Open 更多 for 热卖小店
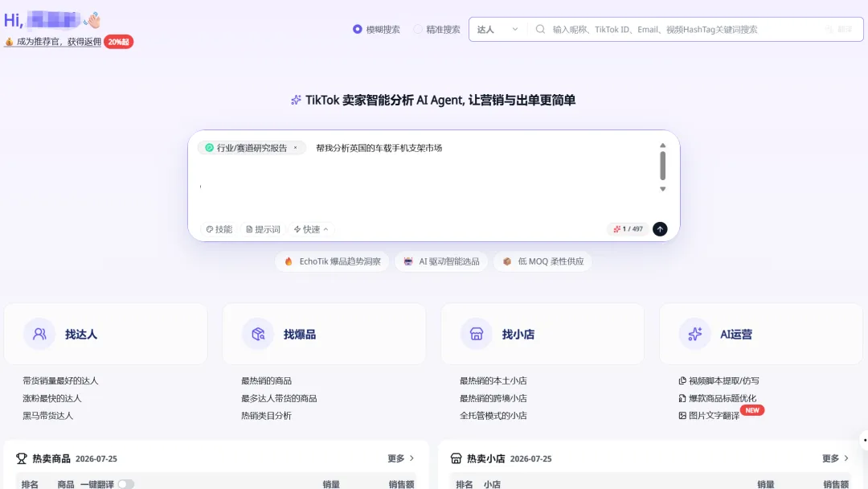 point(835,458)
